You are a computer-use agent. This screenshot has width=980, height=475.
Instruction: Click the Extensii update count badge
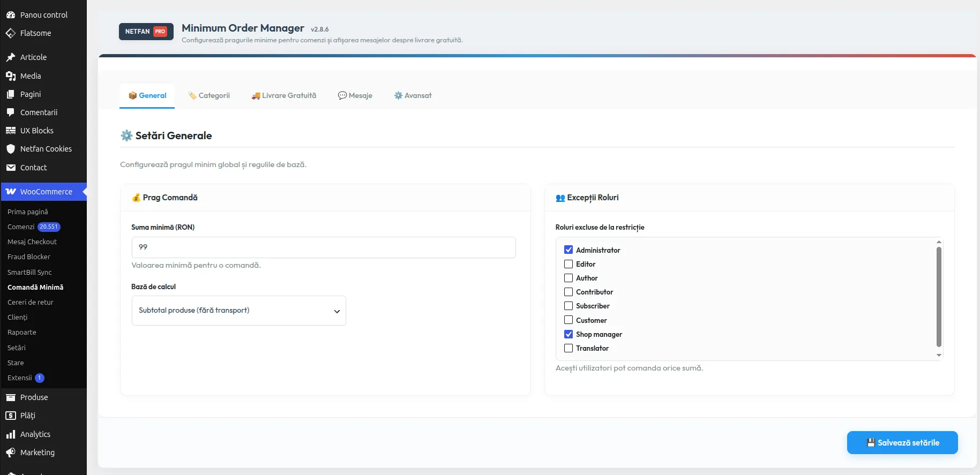pos(40,378)
